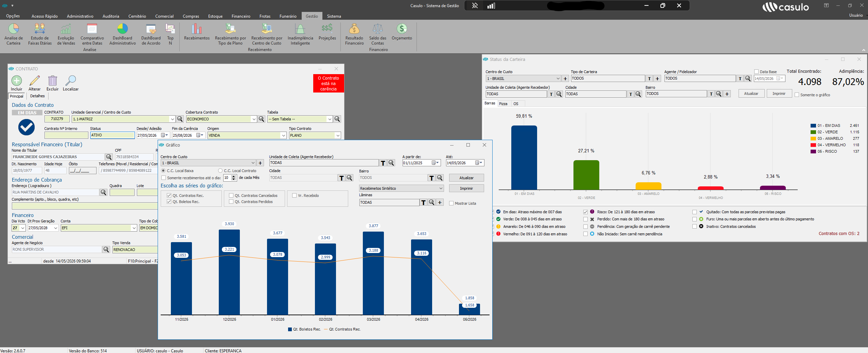Search Nome do Titular with magnifier icon
This screenshot has height=353, width=868.
[109, 157]
